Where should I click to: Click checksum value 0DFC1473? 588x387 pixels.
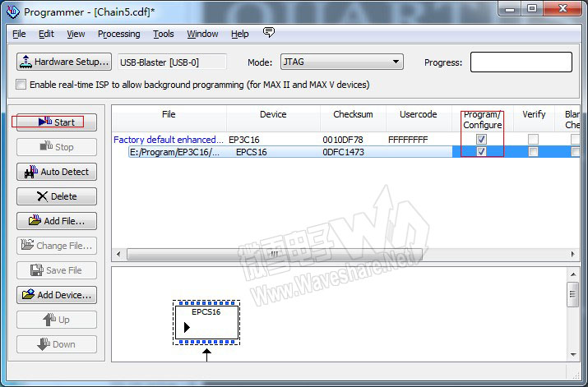coord(343,152)
